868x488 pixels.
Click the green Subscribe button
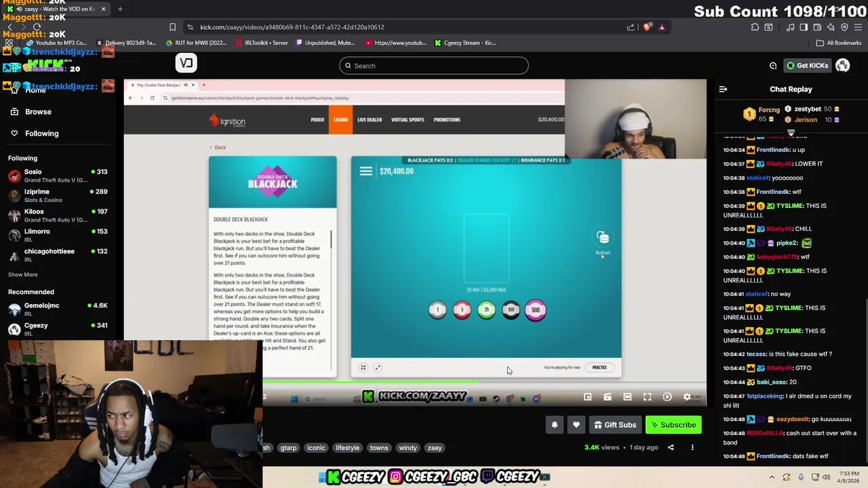tap(673, 425)
